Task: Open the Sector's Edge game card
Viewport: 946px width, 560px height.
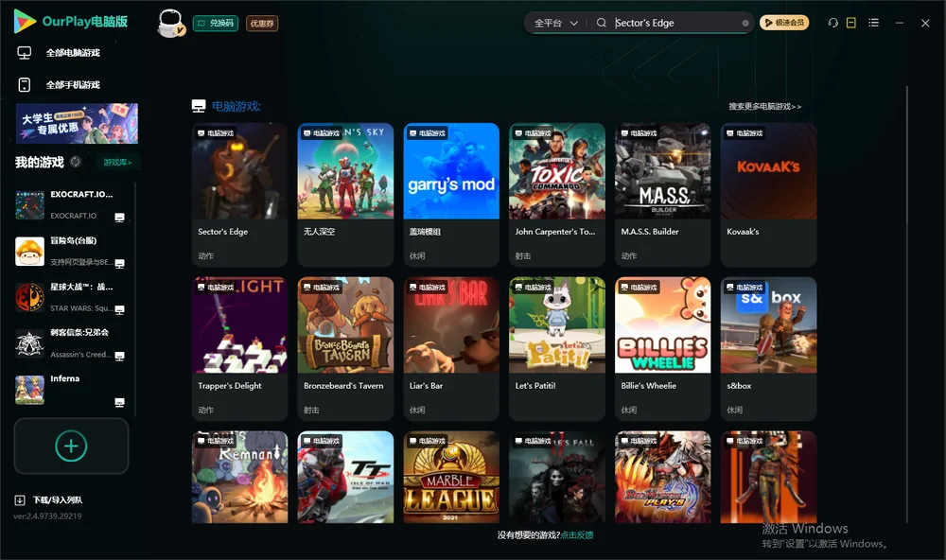Action: [239, 195]
